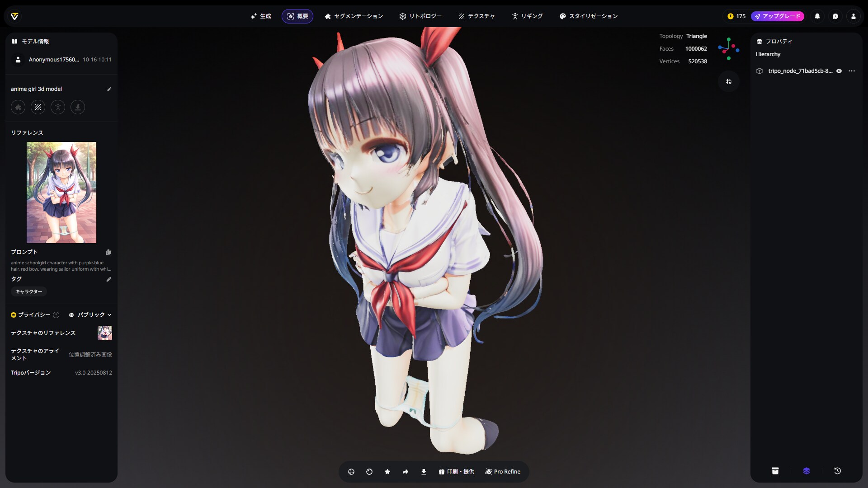868x488 pixels.
Task: Favorite the model with star icon
Action: click(387, 472)
